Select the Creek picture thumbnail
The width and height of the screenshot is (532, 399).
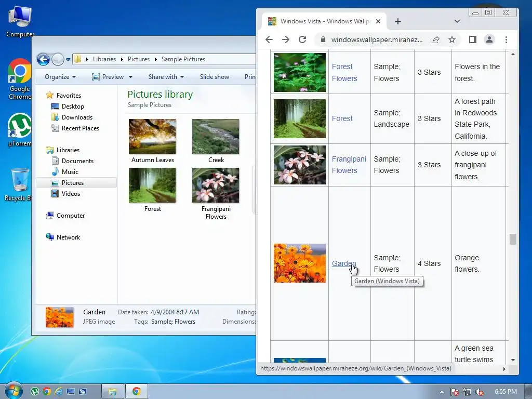[216, 137]
